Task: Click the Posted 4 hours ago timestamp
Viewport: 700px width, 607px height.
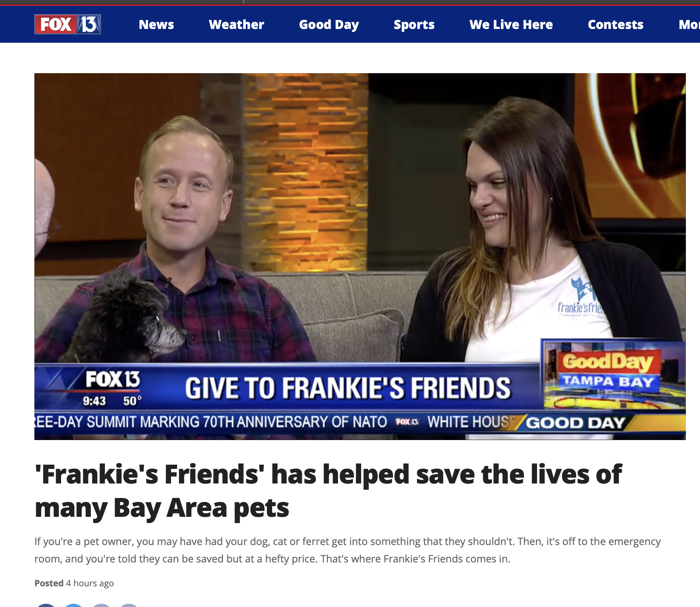Action: tap(74, 583)
